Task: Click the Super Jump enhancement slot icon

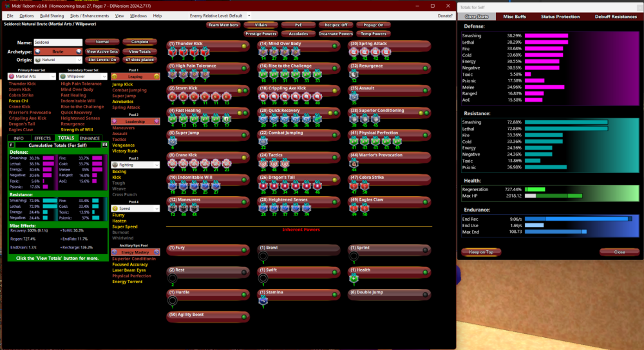Action: tap(172, 143)
